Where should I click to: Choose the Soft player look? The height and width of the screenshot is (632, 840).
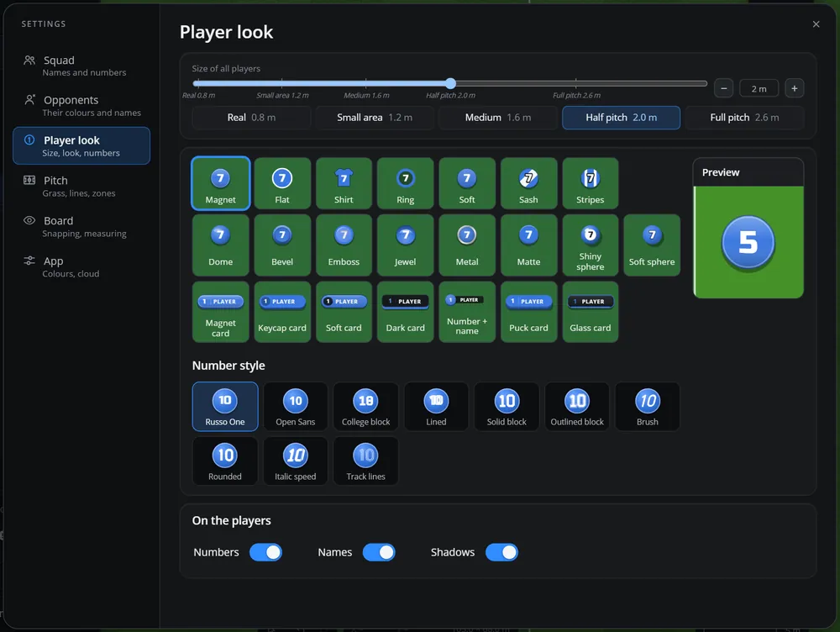click(466, 182)
